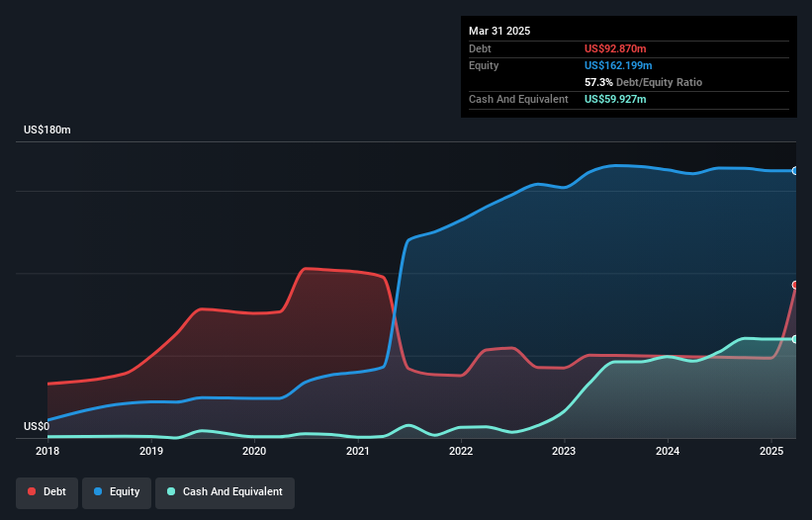Click the red Debt legend dot
The image size is (812, 520).
pos(32,491)
